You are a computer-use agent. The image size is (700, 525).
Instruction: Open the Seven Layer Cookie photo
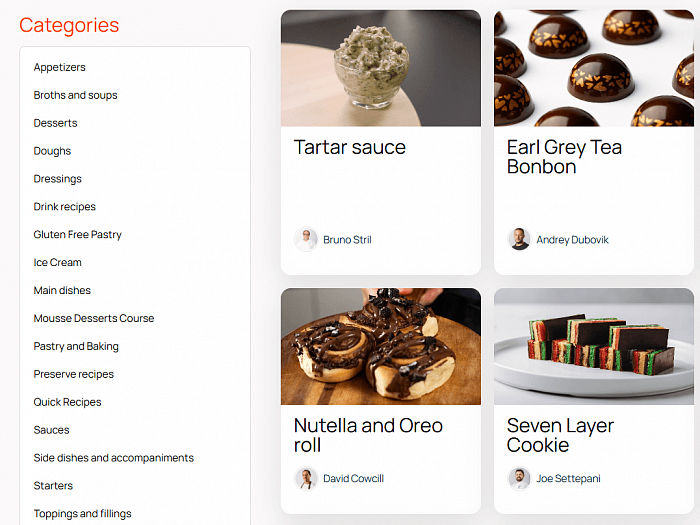click(x=593, y=346)
